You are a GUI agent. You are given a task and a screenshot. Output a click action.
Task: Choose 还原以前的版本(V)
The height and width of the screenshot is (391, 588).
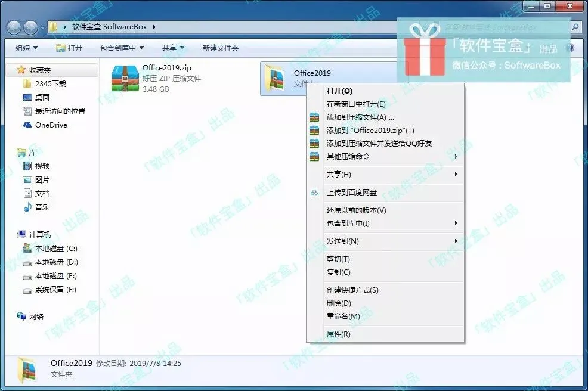point(385,210)
